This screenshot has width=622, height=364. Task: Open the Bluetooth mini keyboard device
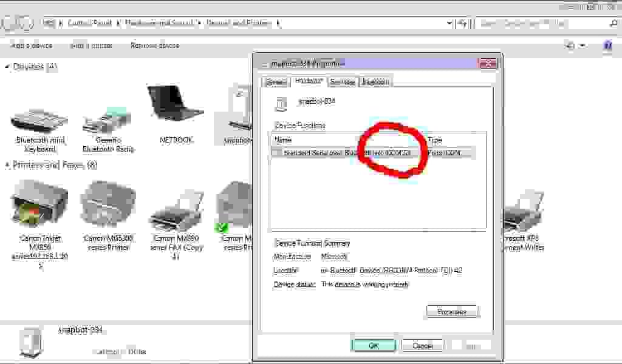(x=39, y=130)
